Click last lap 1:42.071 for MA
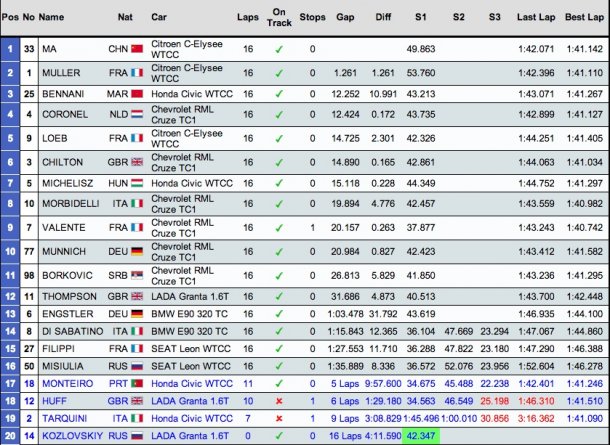This screenshot has width=610, height=445. [536, 49]
